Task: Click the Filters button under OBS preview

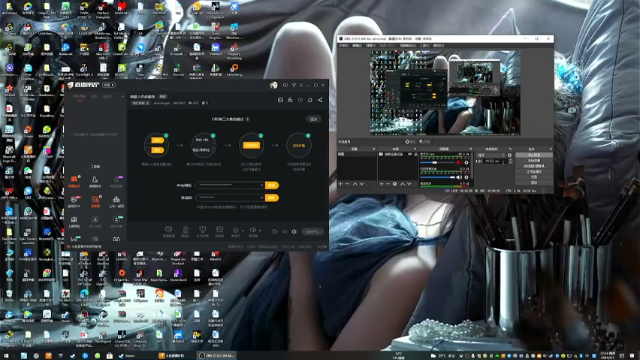Action: pyautogui.click(x=424, y=142)
